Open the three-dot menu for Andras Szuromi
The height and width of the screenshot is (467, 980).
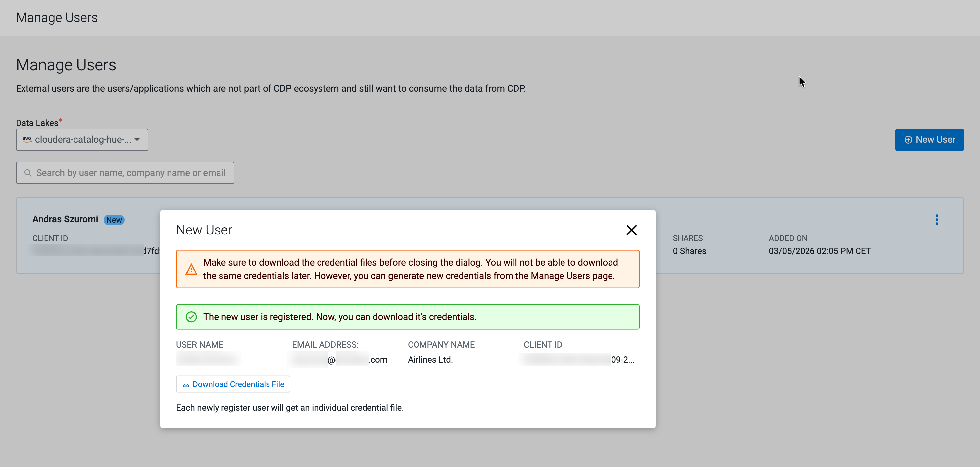tap(937, 220)
